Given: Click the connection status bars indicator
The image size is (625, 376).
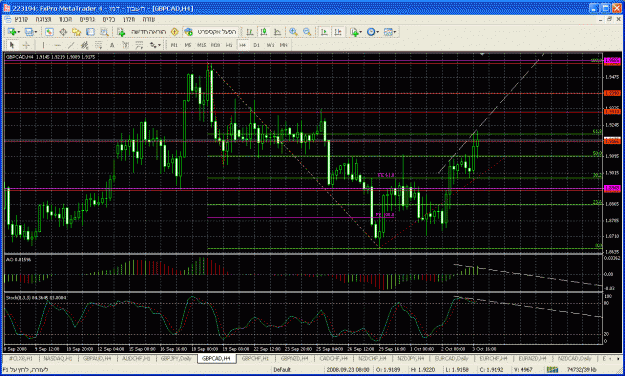Looking at the screenshot, I should click(552, 370).
